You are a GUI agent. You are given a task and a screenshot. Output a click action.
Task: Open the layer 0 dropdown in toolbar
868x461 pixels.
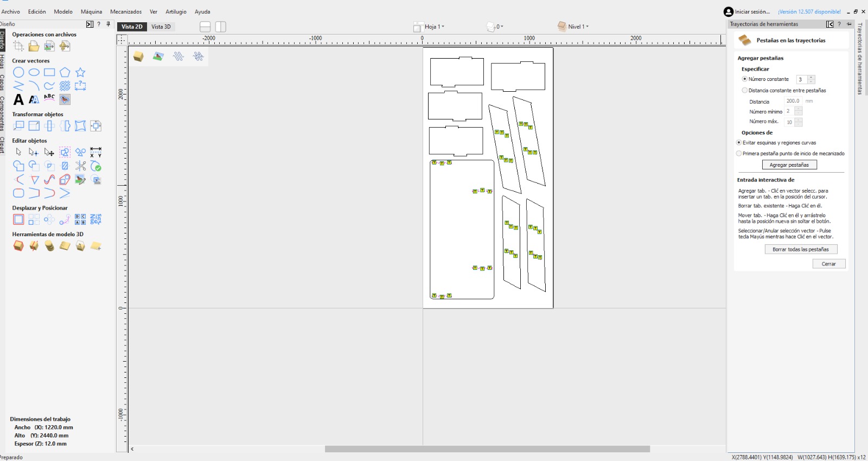(495, 27)
